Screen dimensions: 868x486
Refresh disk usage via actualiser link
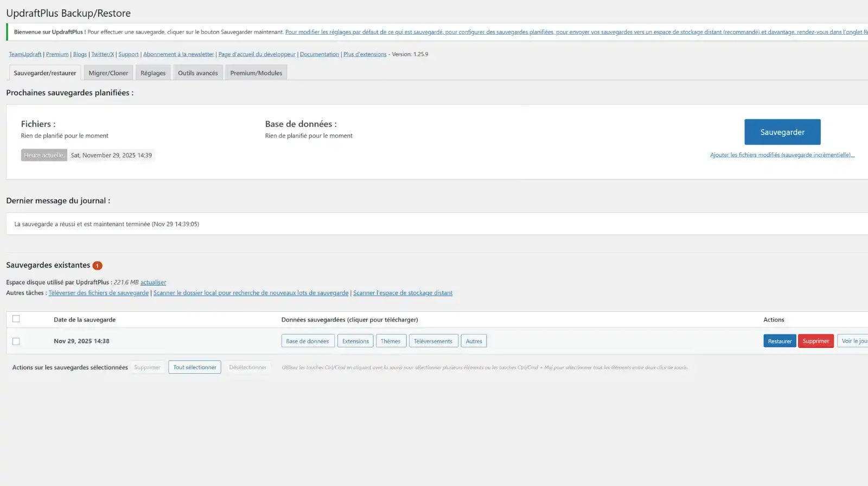(153, 282)
